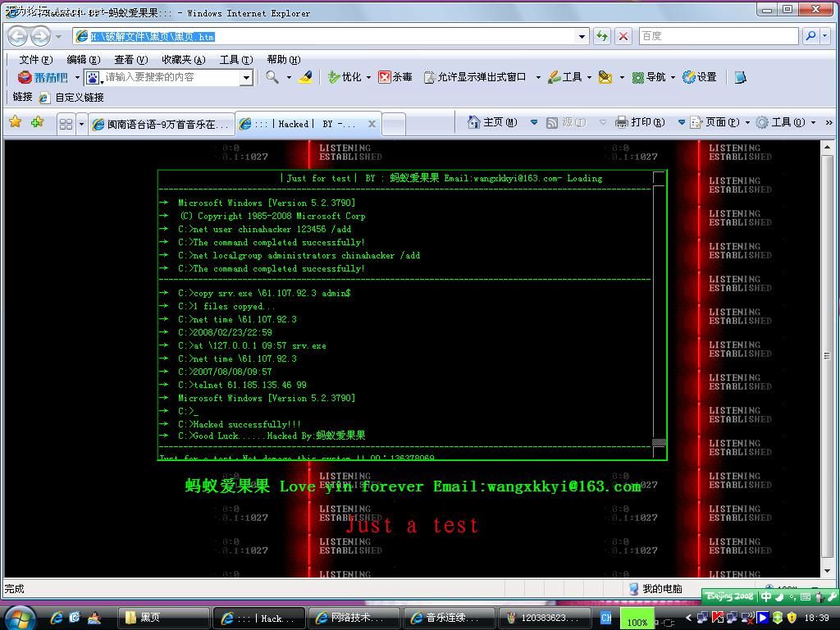Open the 收藏夹(A) menu
Viewport: 840px width, 630px height.
pos(184,59)
